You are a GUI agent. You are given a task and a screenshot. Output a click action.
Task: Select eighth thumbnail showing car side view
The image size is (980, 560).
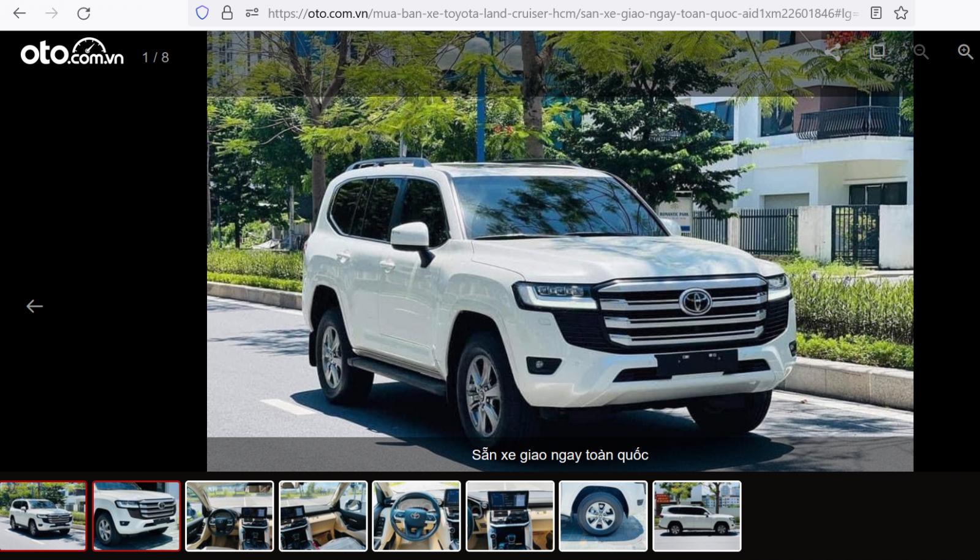click(697, 516)
